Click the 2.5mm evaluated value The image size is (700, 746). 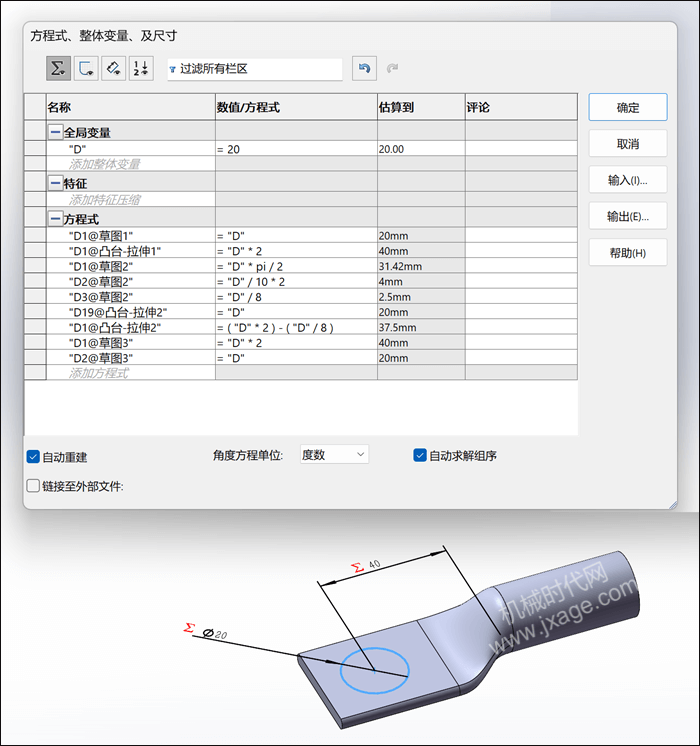(x=421, y=297)
